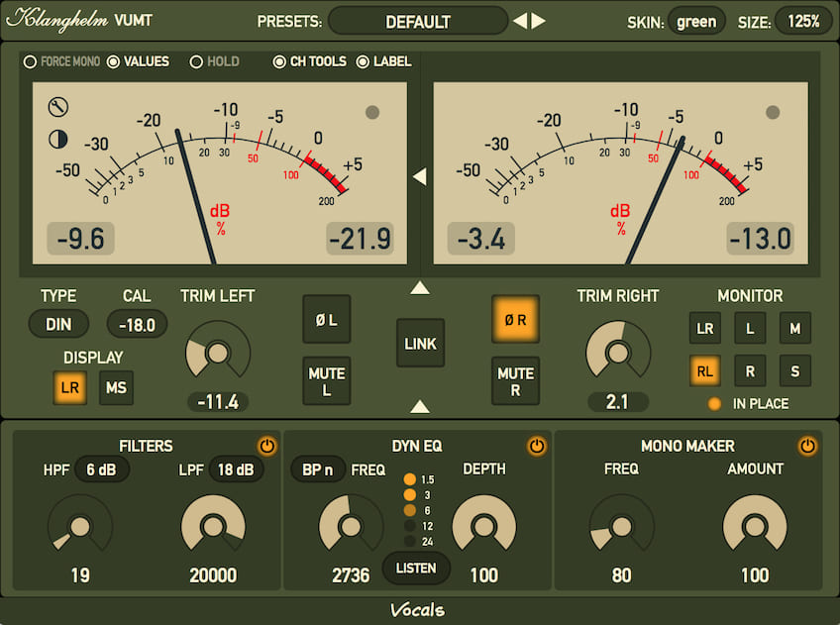Set monitor to M (mid)

(795, 328)
